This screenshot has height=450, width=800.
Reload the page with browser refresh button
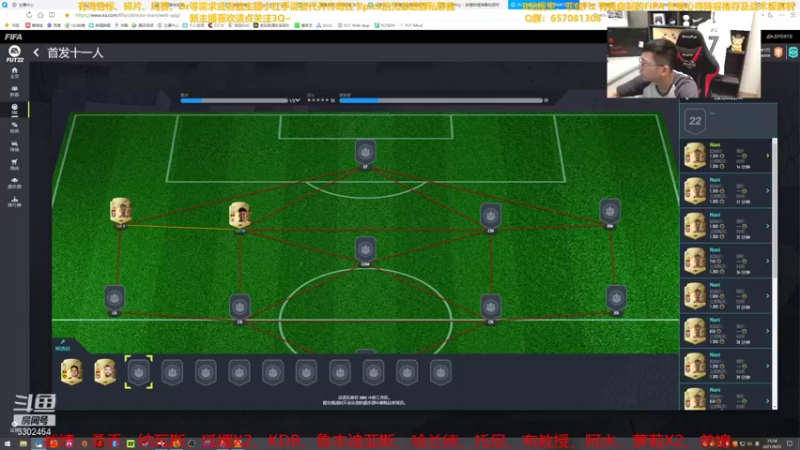pos(29,15)
